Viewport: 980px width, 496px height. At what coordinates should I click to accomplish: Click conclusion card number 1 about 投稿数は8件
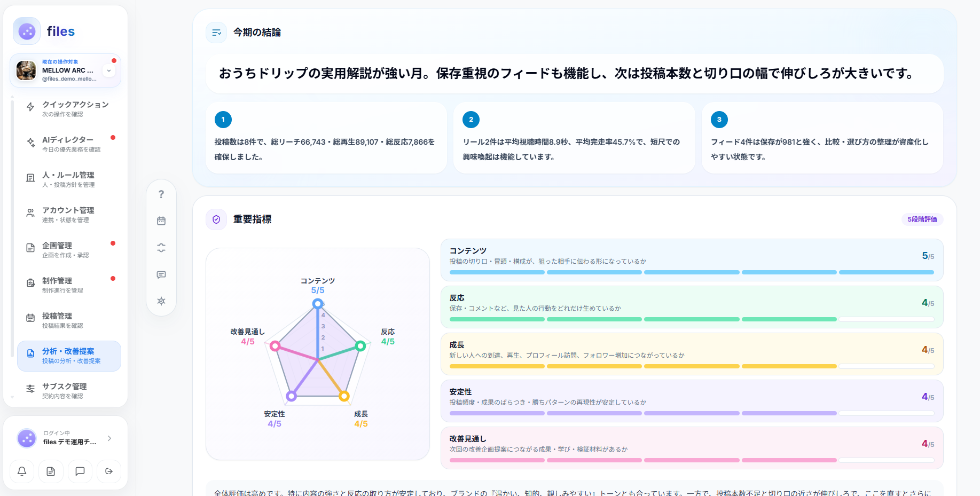pos(326,138)
